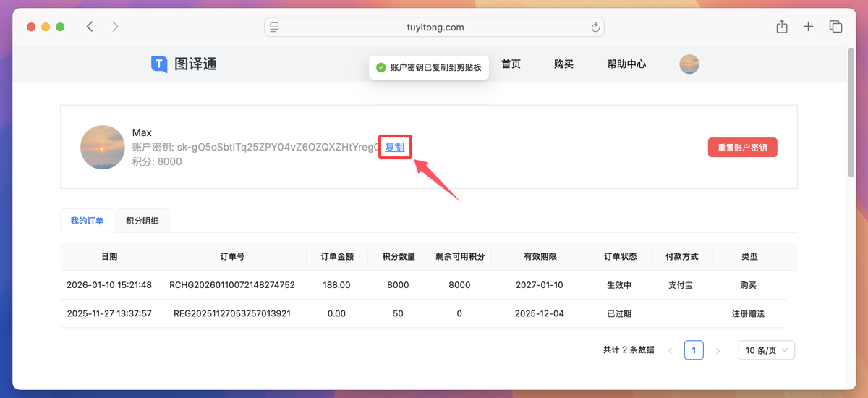Viewport: 868px width, 398px height.
Task: Open 帮助中心 in navigation
Action: pos(626,64)
